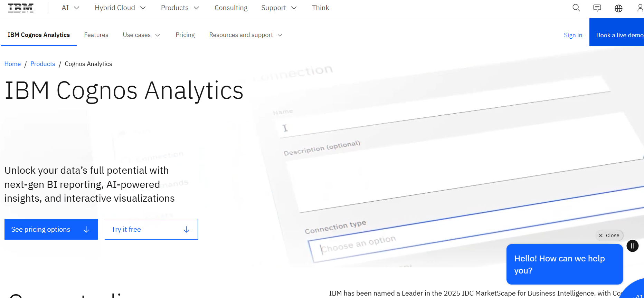Select the IBM Cognos Analytics tab
The height and width of the screenshot is (298, 644).
pyautogui.click(x=39, y=35)
